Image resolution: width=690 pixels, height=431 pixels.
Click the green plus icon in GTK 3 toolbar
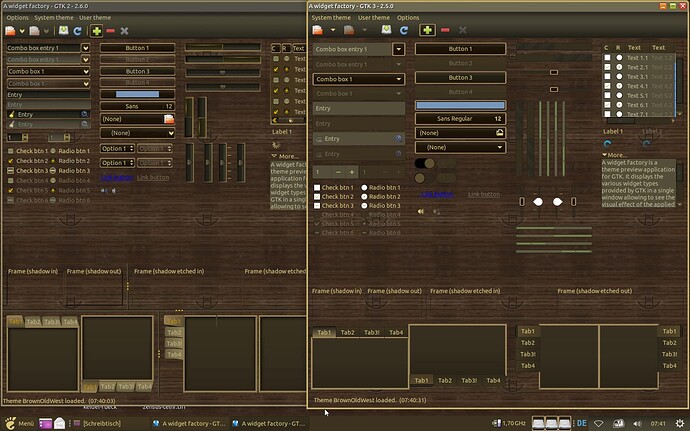tap(427, 30)
